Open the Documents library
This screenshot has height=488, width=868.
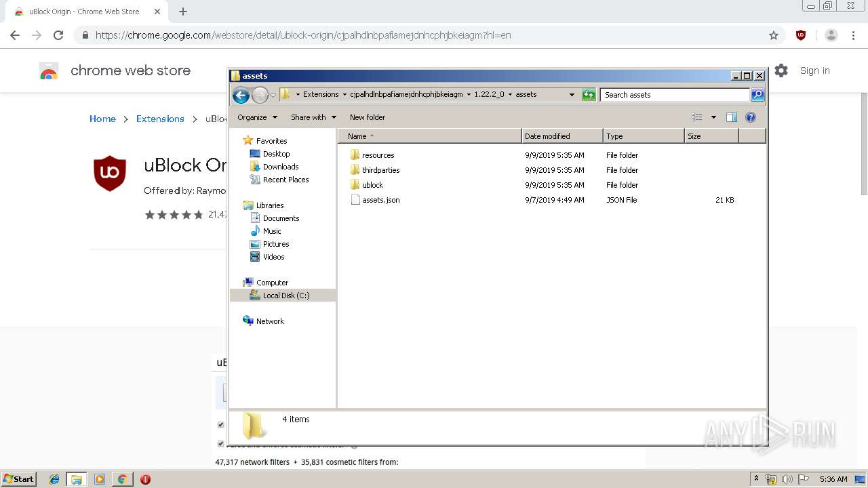point(281,218)
